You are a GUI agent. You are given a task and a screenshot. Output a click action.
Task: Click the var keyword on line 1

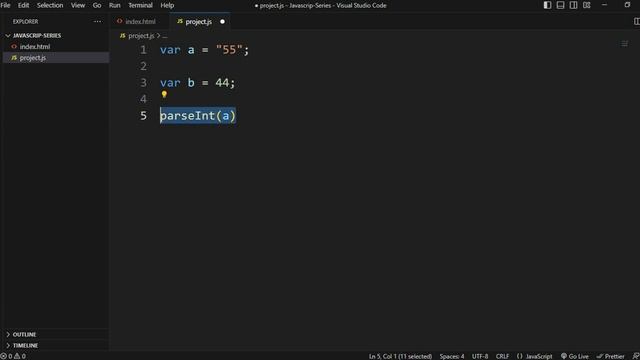point(170,50)
